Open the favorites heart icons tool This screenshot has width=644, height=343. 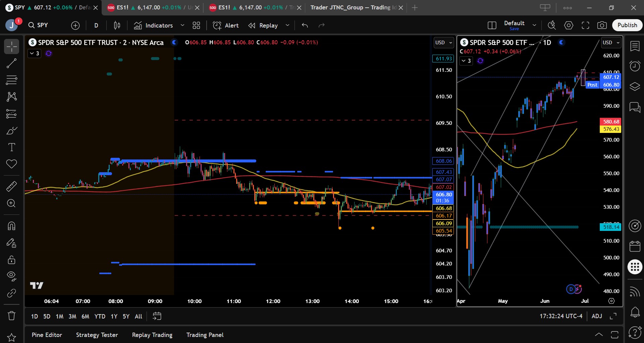[11, 164]
